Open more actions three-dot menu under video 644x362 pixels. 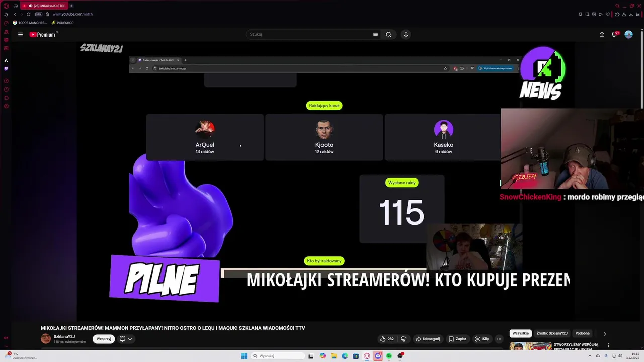pyautogui.click(x=499, y=339)
